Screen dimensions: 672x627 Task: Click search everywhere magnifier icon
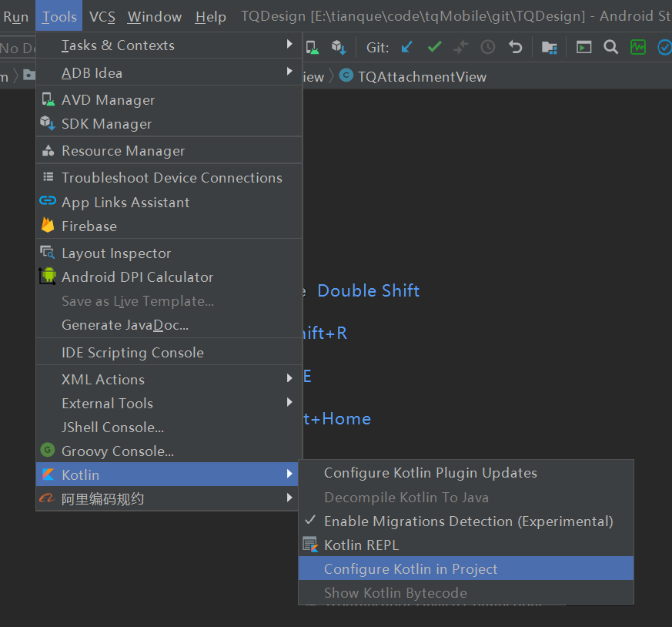tap(610, 47)
